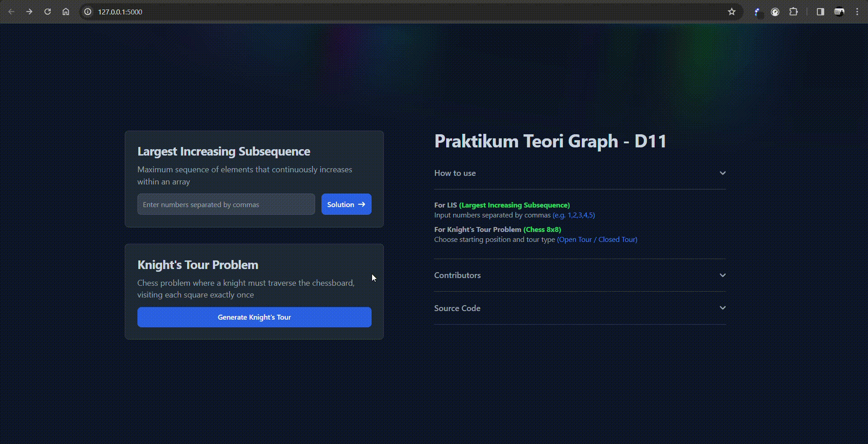View site information icon in address bar

[x=88, y=12]
